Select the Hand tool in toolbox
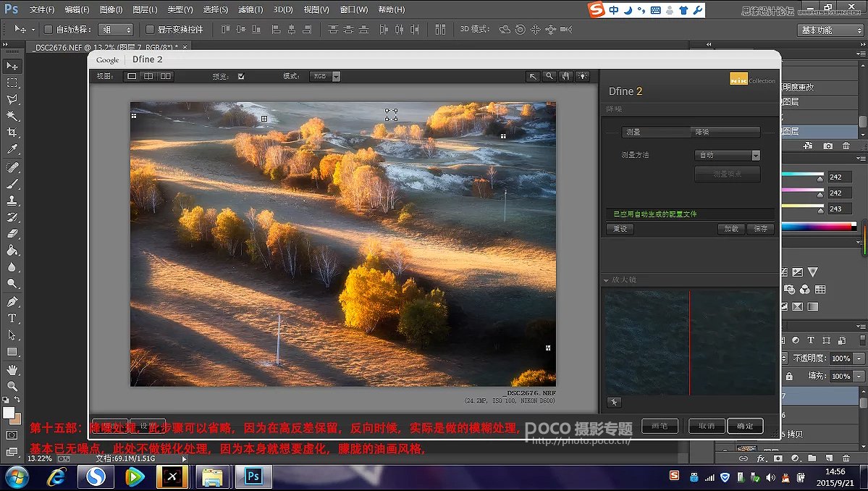 tap(12, 369)
